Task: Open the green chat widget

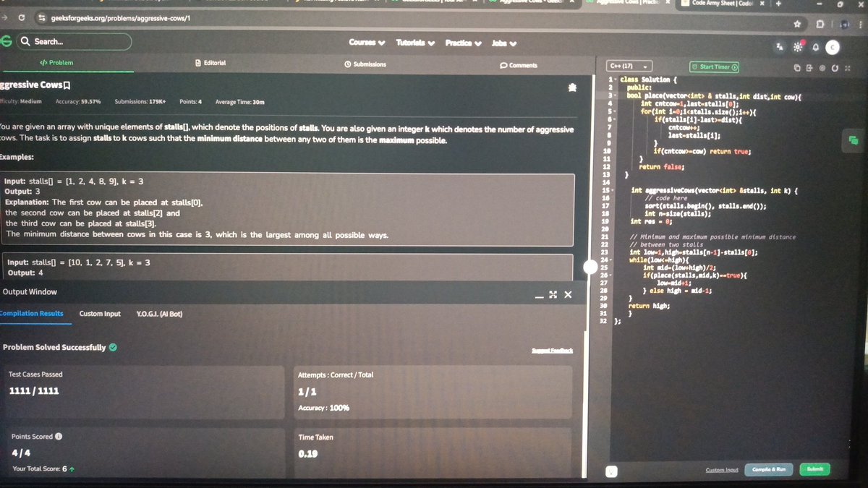Action: [x=854, y=140]
